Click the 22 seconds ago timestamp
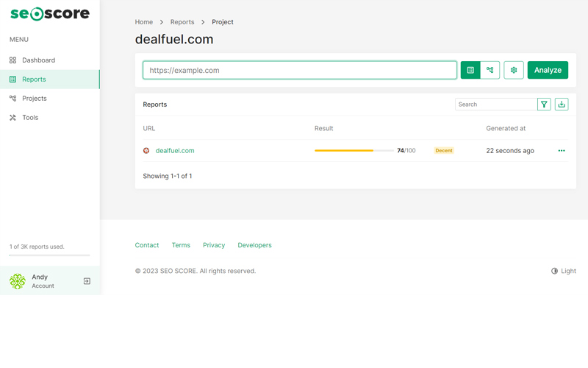Viewport: 588px width, 368px height. click(510, 151)
